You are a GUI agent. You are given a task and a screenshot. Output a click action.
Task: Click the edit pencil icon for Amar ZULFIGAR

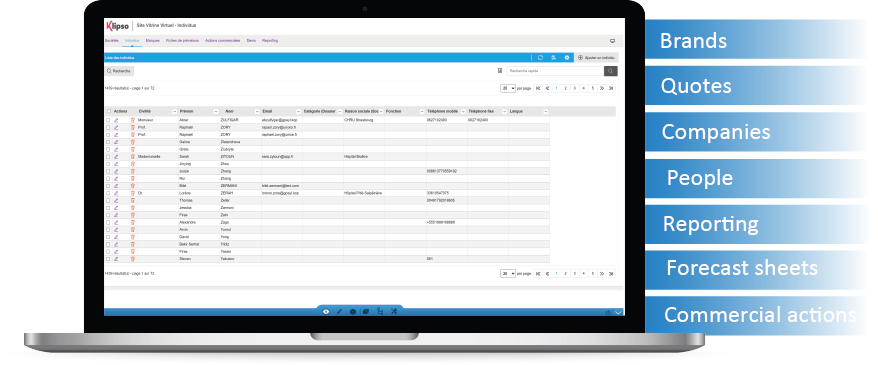pyautogui.click(x=116, y=120)
